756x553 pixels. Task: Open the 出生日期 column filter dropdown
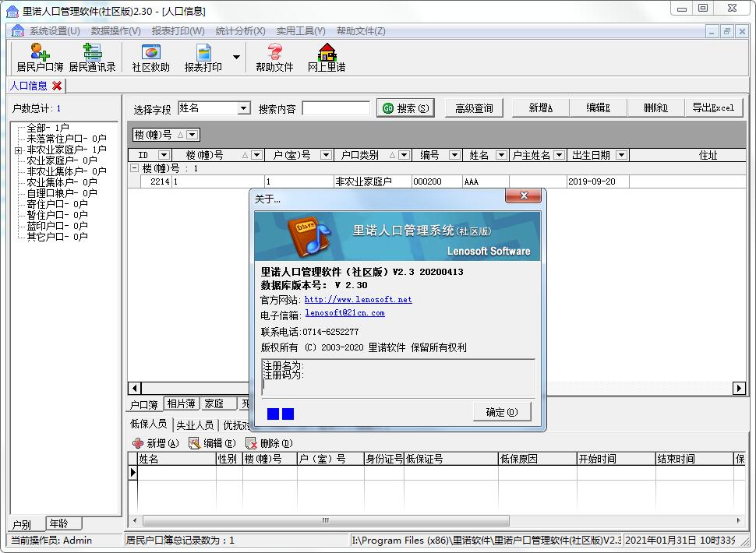click(x=621, y=155)
